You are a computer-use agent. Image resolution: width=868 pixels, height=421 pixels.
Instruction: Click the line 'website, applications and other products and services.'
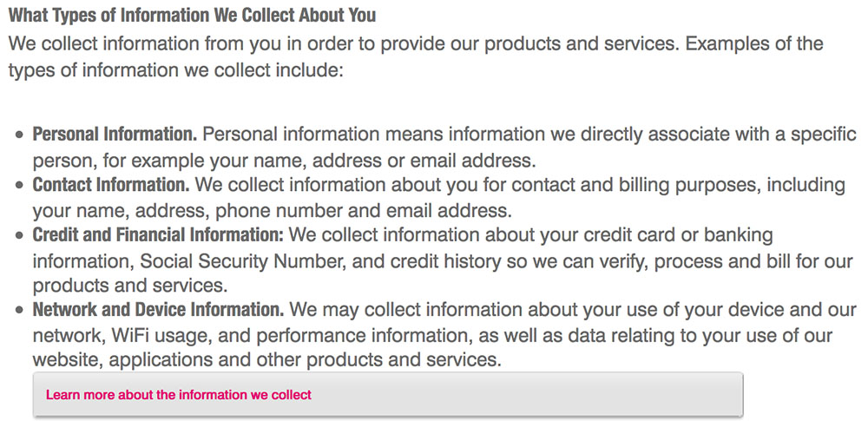266,360
